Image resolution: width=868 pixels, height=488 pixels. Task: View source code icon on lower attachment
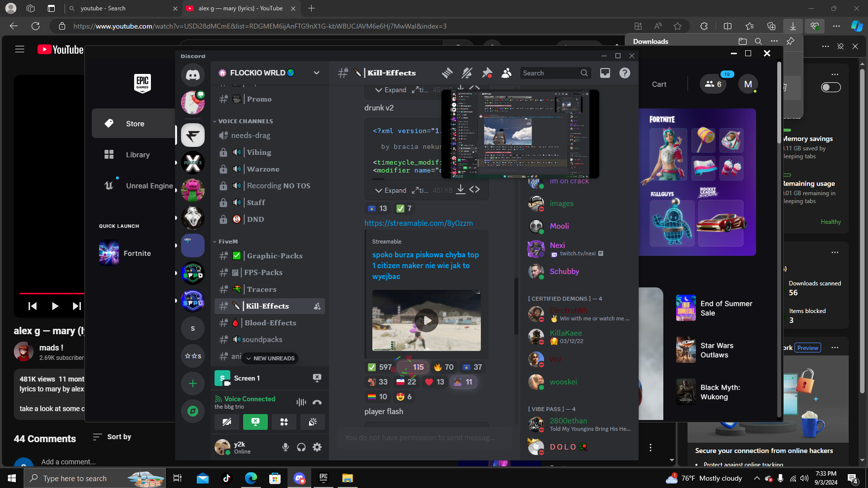tap(474, 190)
